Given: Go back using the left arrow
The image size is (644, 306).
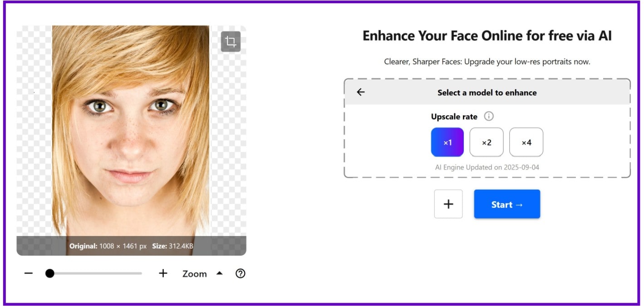Looking at the screenshot, I should 361,92.
